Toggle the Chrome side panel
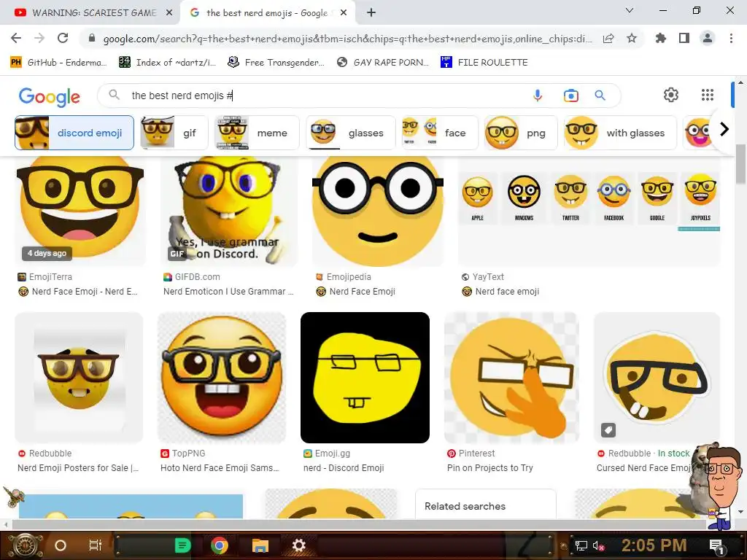 click(x=684, y=38)
